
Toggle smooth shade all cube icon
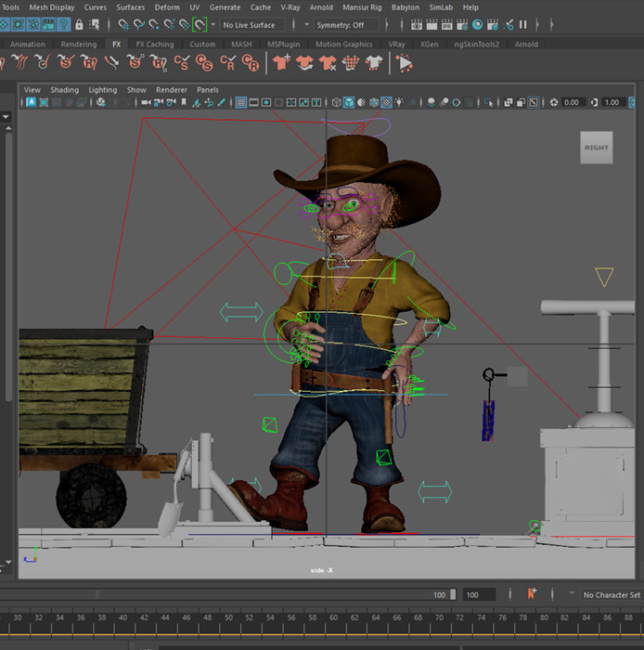tap(349, 102)
